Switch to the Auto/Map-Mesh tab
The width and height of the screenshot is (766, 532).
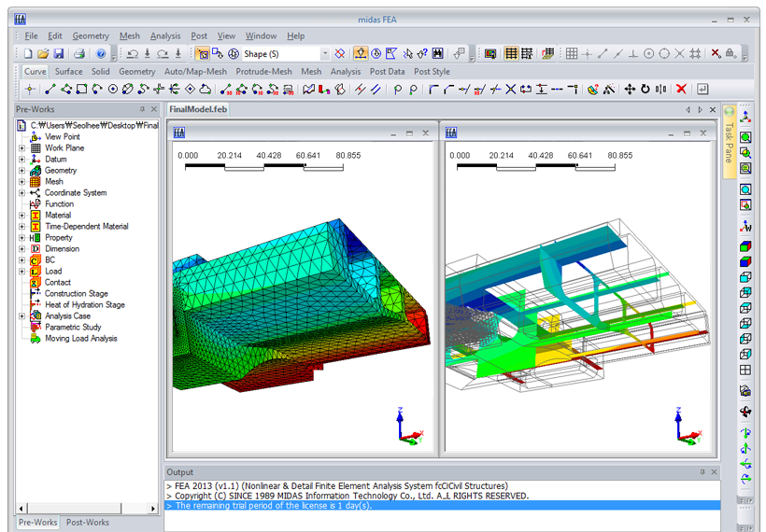pos(195,72)
